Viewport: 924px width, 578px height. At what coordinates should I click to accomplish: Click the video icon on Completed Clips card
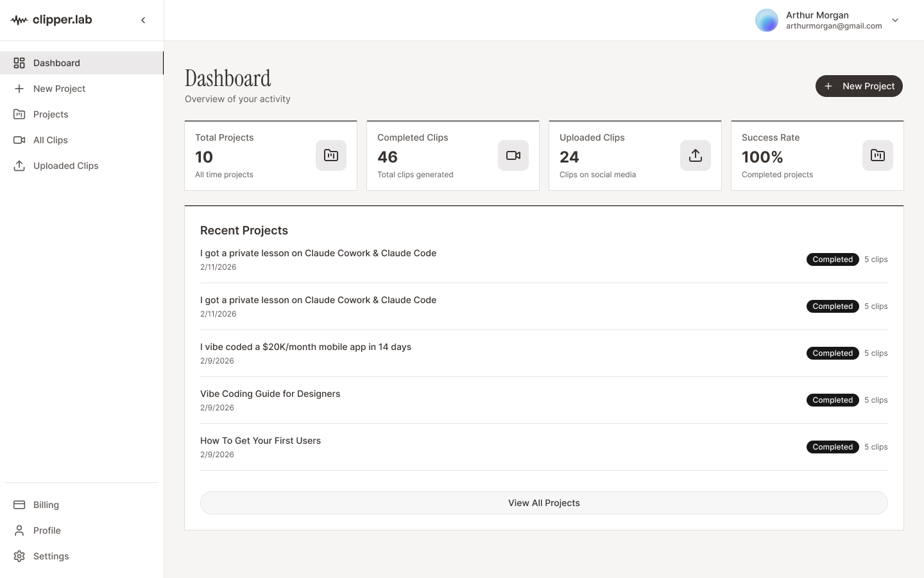(513, 155)
